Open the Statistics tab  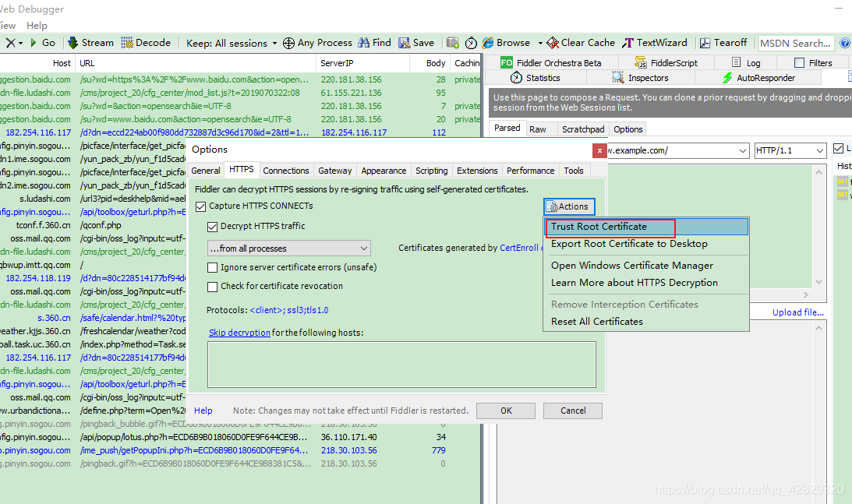[536, 78]
